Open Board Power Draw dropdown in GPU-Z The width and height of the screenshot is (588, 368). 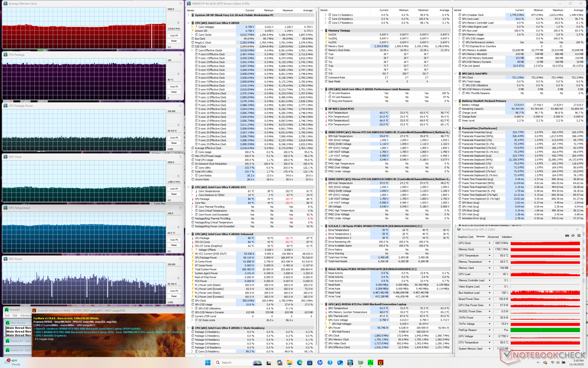tap(489, 299)
